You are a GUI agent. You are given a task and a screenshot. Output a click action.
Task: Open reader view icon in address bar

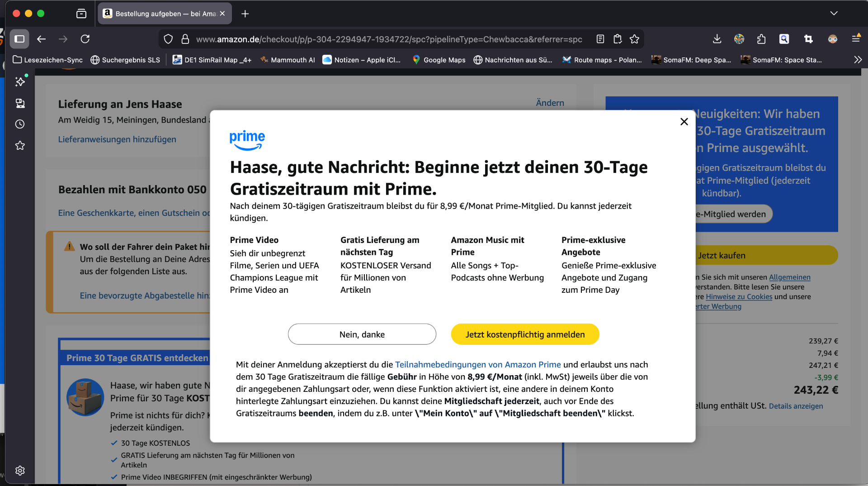click(x=600, y=39)
